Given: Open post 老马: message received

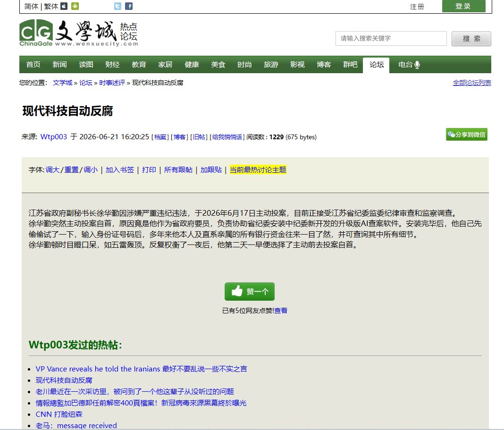Looking at the screenshot, I should (x=76, y=425).
